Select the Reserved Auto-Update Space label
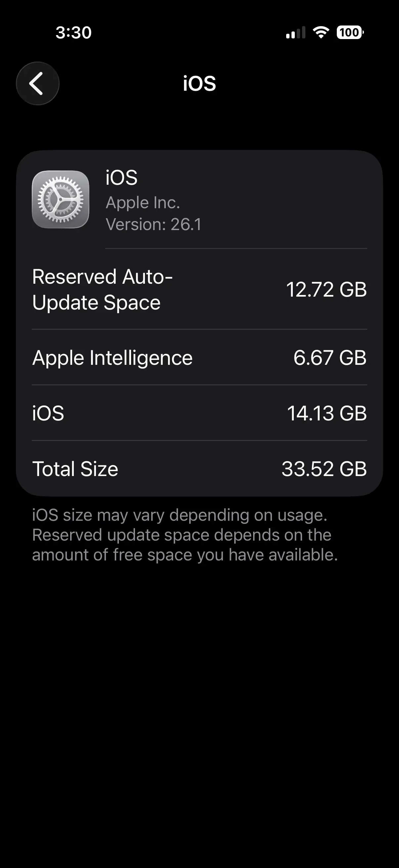The width and height of the screenshot is (399, 868). pyautogui.click(x=102, y=289)
